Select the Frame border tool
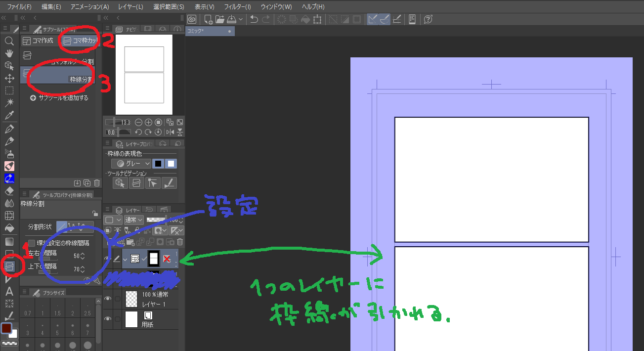Image resolution: width=644 pixels, height=351 pixels. point(9,266)
